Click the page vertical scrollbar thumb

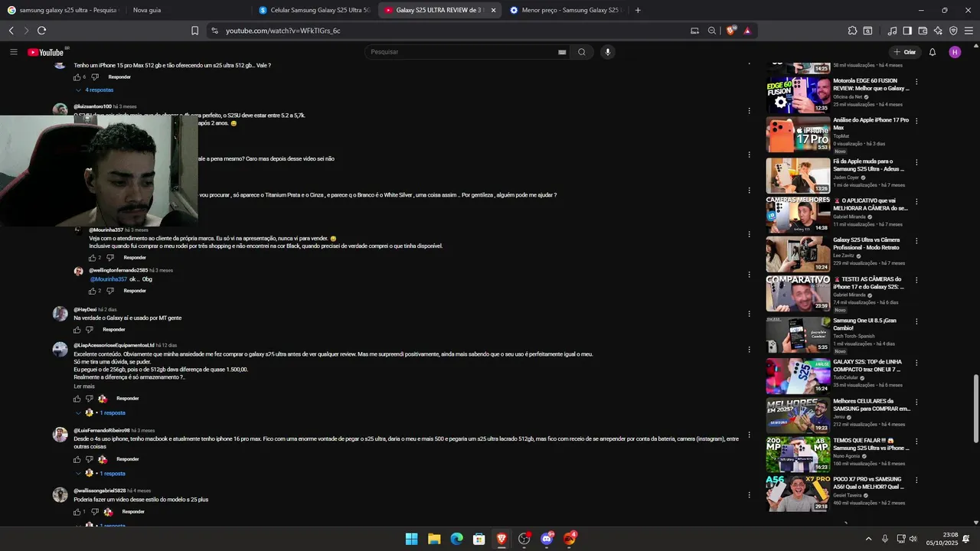975,408
